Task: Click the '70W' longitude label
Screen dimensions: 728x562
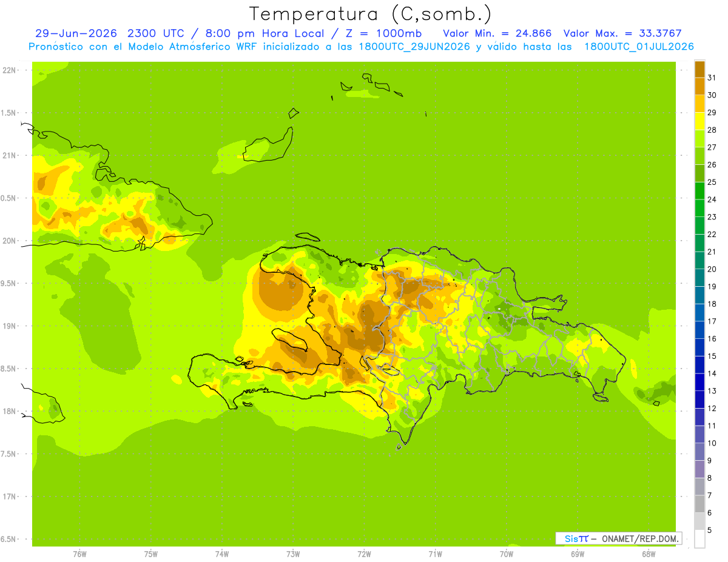Action: click(506, 554)
